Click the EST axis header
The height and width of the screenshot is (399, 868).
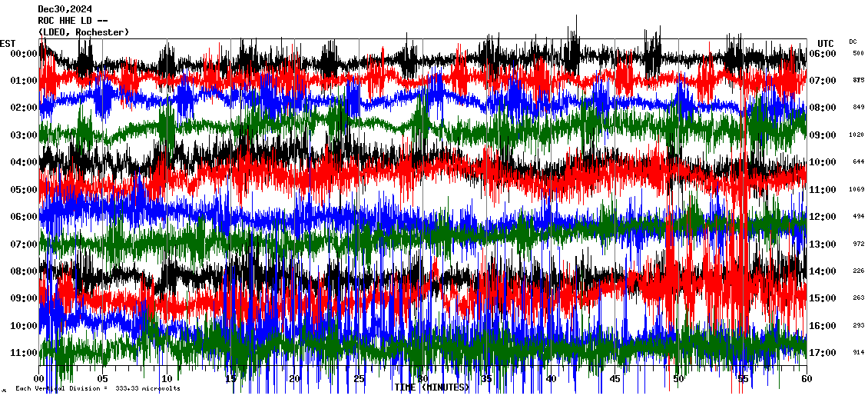click(8, 44)
